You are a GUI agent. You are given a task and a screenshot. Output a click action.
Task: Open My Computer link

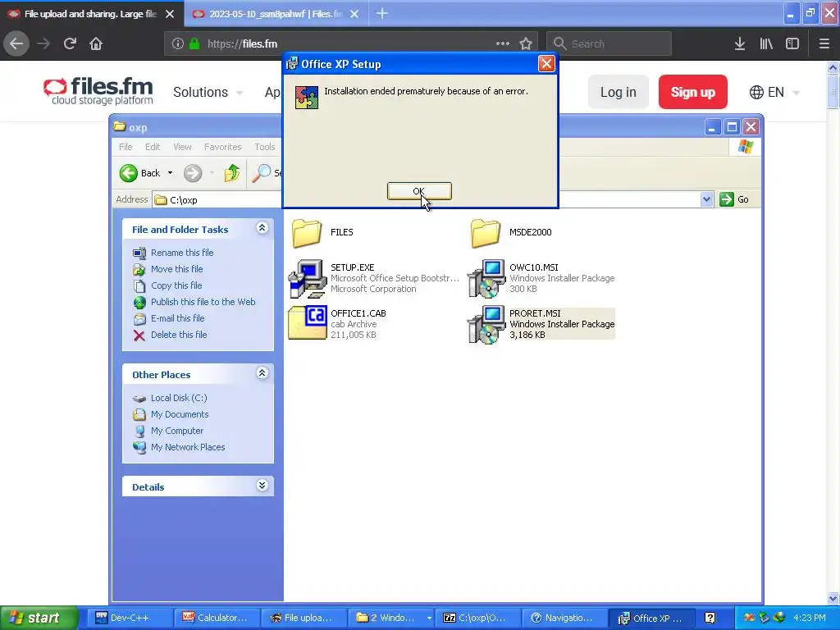pos(177,431)
